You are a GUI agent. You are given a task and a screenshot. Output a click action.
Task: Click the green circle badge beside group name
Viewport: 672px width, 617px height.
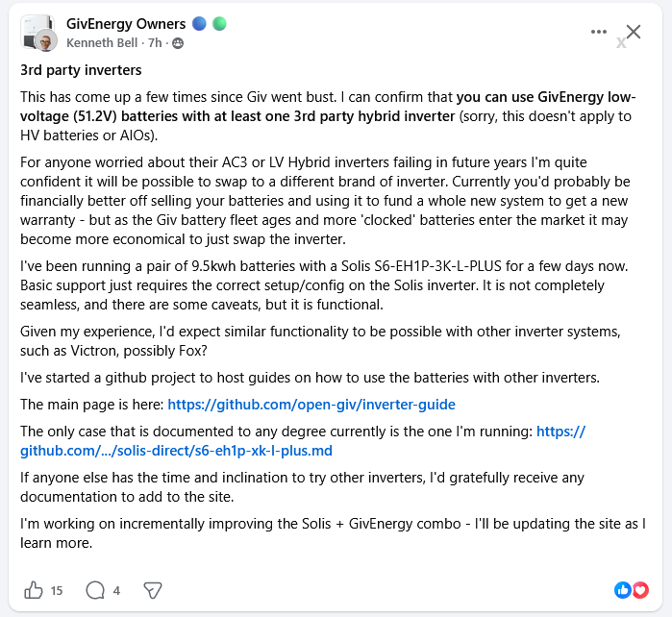(219, 24)
